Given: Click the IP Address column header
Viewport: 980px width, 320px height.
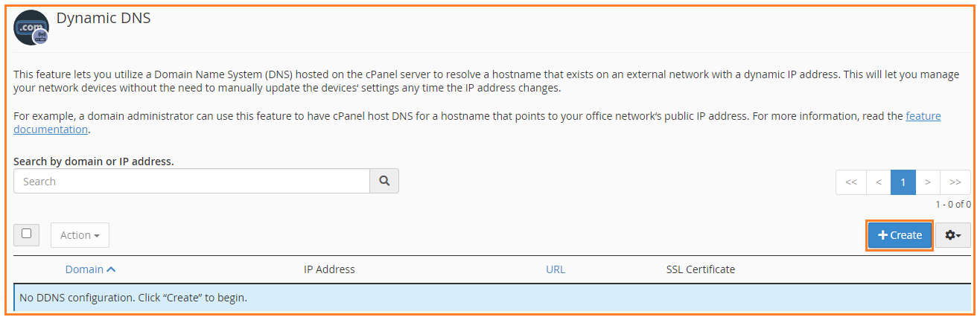Looking at the screenshot, I should (x=329, y=269).
